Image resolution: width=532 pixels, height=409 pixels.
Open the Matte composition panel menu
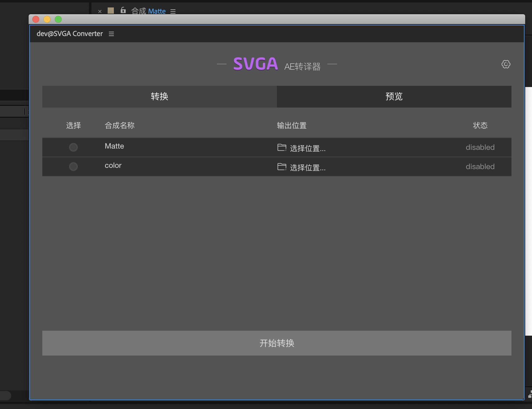click(x=173, y=11)
